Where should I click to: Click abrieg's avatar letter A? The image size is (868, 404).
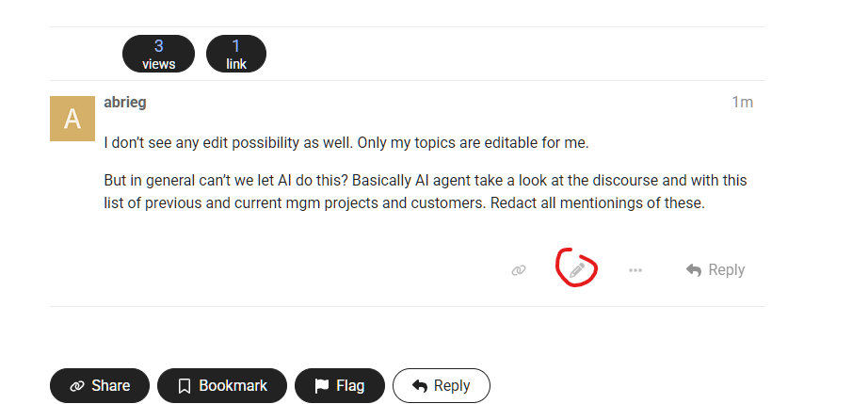(x=72, y=119)
